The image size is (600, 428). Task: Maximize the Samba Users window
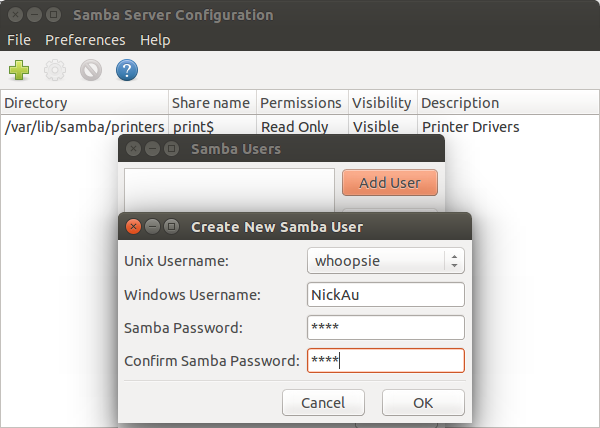pos(171,149)
